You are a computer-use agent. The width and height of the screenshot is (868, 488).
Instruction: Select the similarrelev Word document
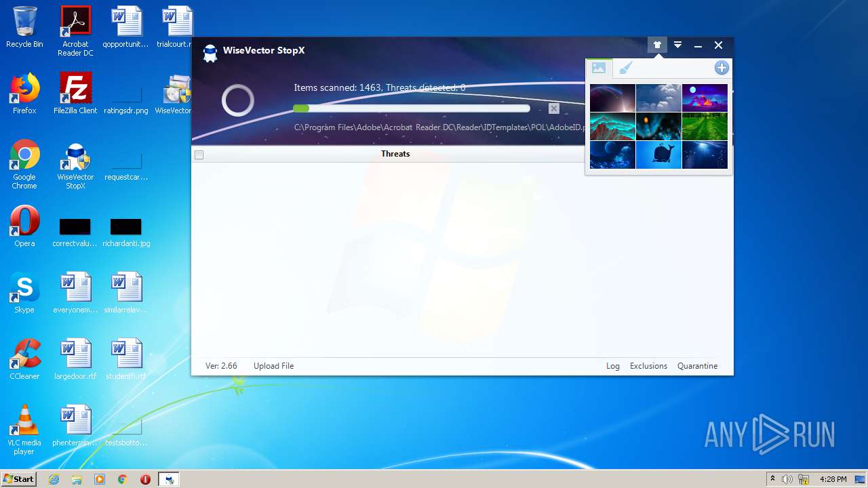126,293
